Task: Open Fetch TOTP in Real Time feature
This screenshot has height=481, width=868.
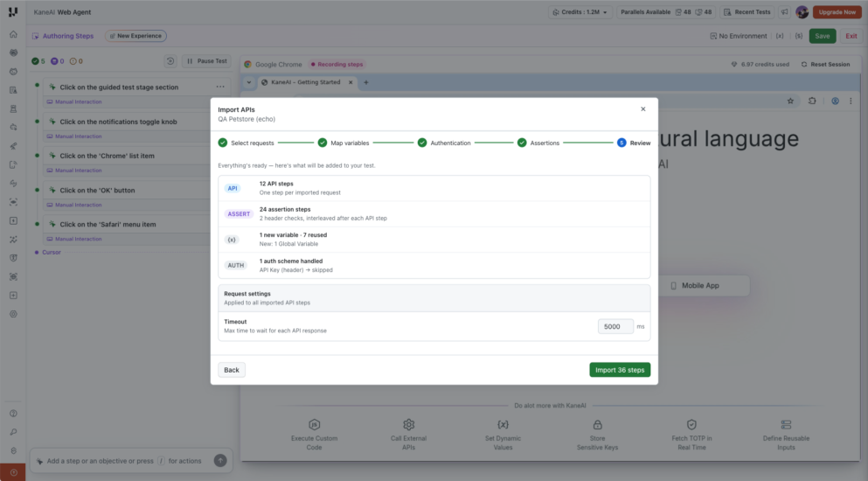Action: pos(691,435)
